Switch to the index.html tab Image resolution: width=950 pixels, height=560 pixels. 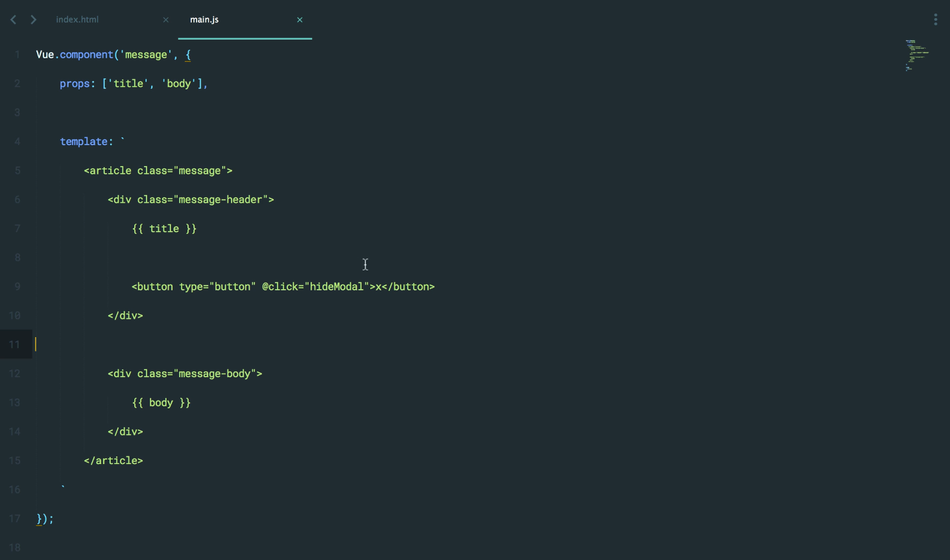point(77,19)
